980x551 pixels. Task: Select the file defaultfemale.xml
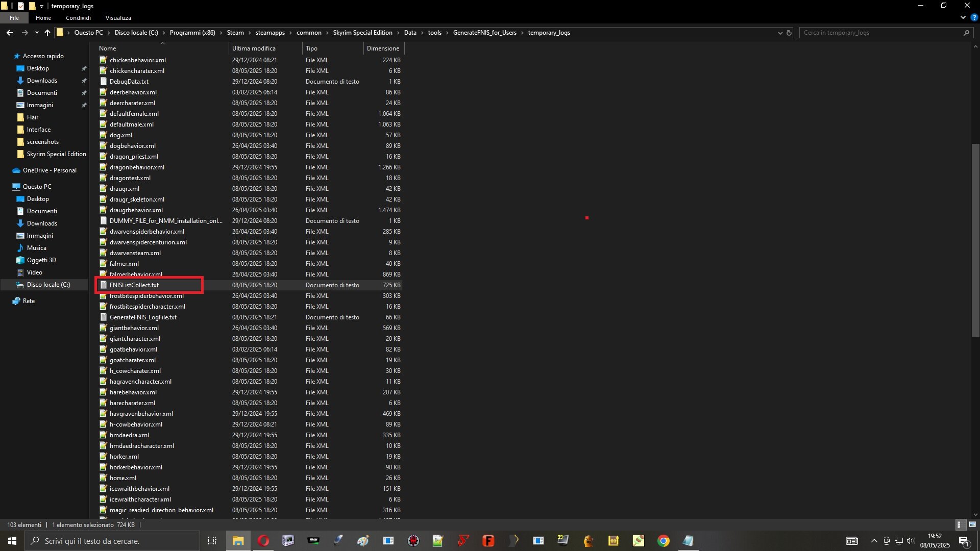[x=134, y=114]
